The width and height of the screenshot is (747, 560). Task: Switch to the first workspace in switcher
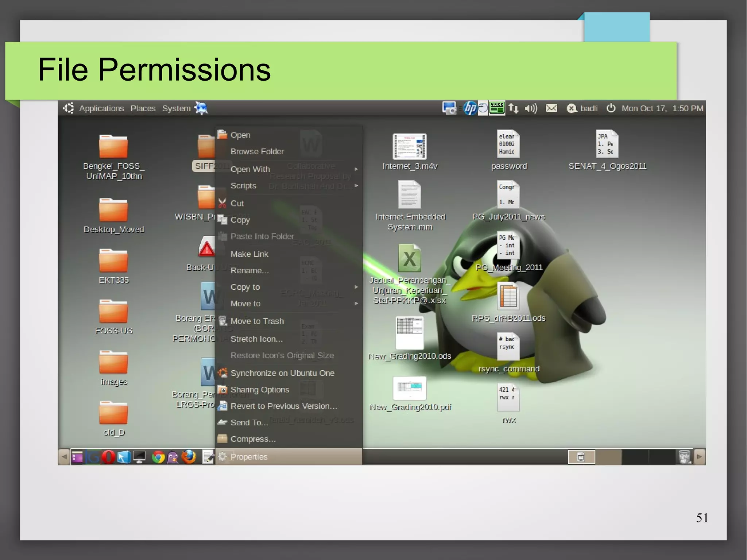pos(581,457)
